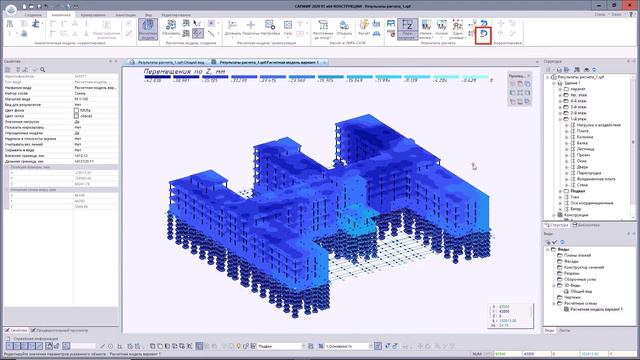The height and width of the screenshot is (360, 640).
Task: Click the New document quick-access icon
Action: tap(24, 6)
